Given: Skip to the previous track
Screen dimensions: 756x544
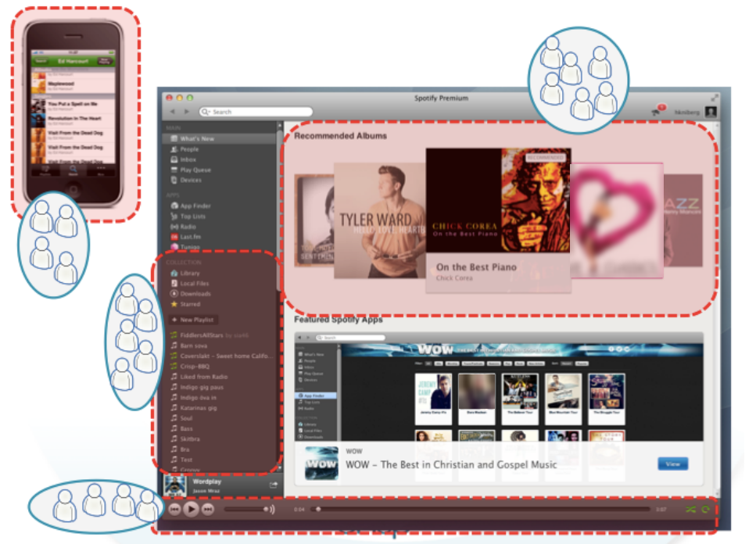Looking at the screenshot, I should coord(174,509).
